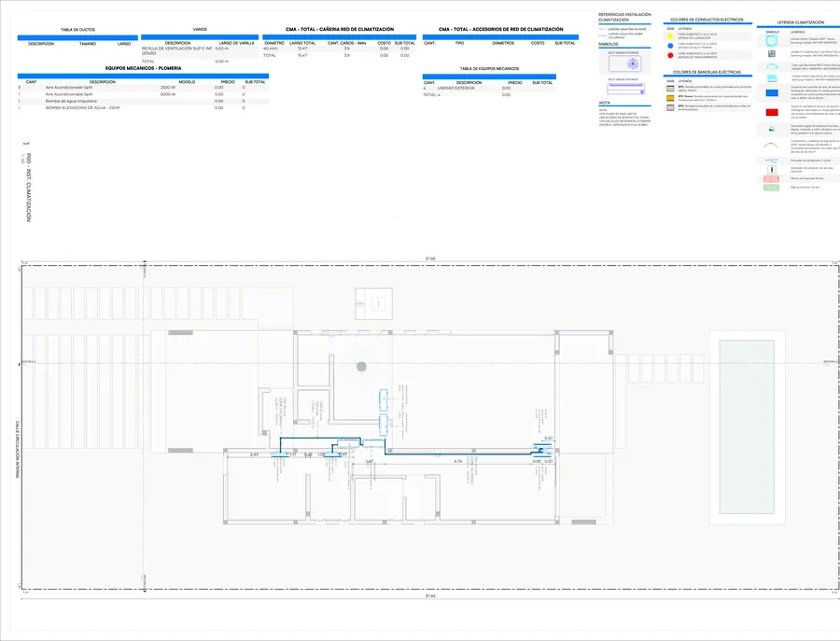The height and width of the screenshot is (641, 840).
Task: Click 'CMA - TOTAL - CAÑERIA RED DE CLIMATIZACIÓN' heading
Action: pyautogui.click(x=340, y=30)
